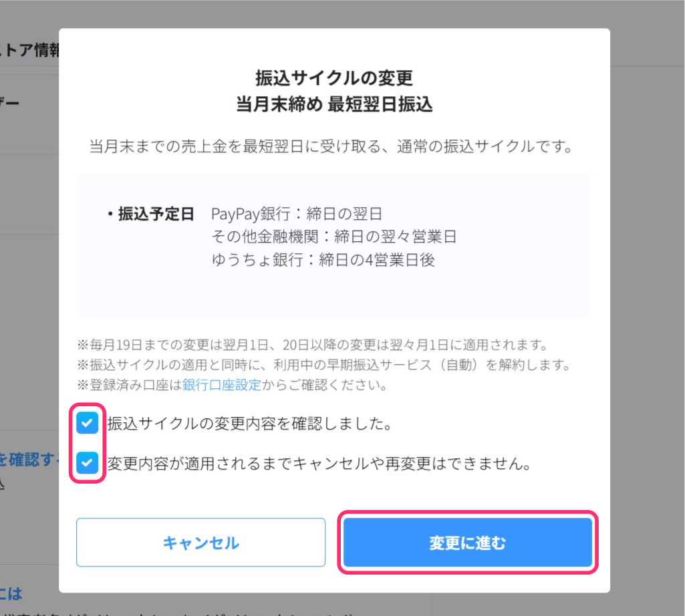685x616 pixels.
Task: Open the 銀行口座設定 link
Action: (221, 385)
